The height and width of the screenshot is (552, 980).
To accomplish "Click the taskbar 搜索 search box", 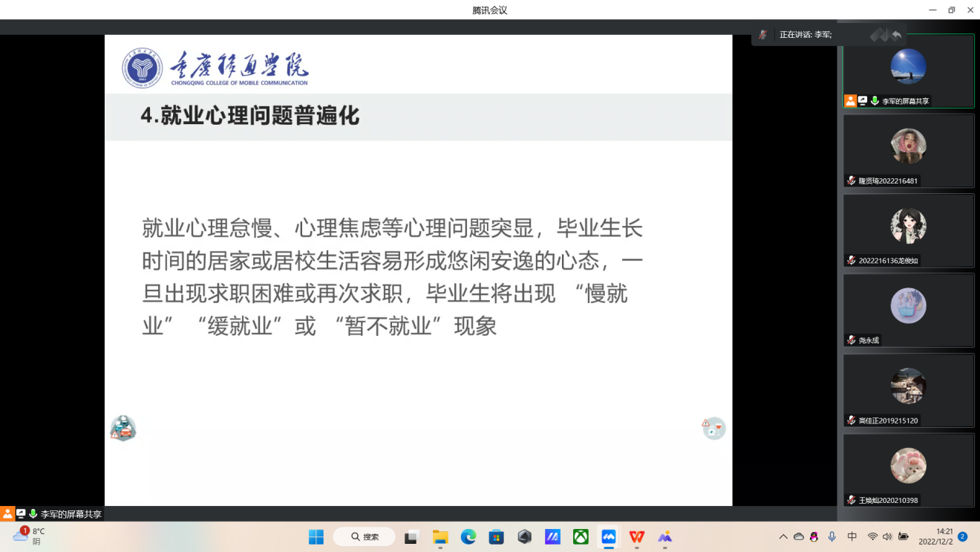I will coord(364,536).
